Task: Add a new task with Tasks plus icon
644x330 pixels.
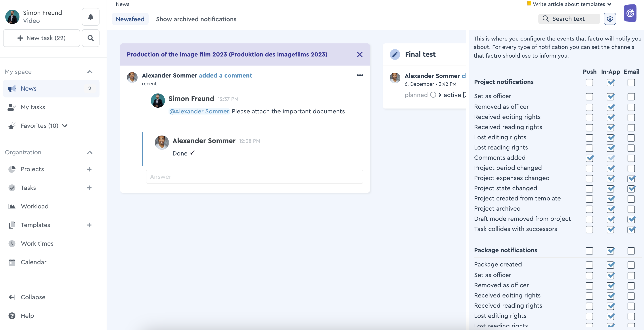Action: (89, 188)
